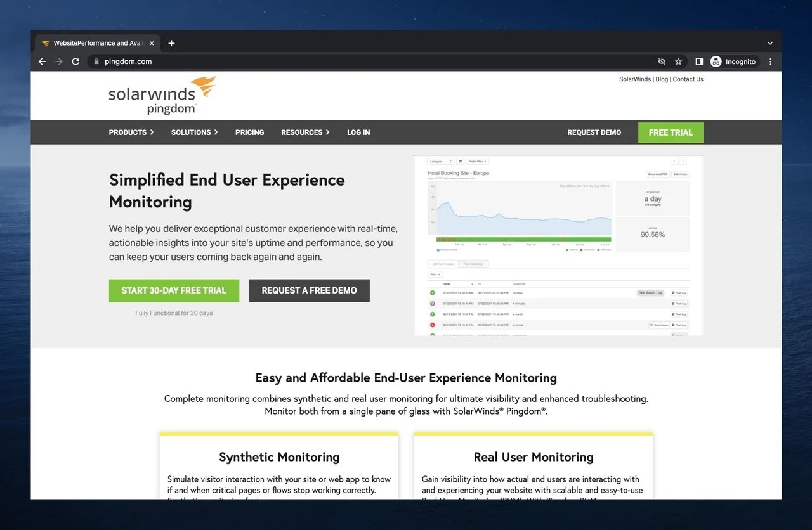Image resolution: width=812 pixels, height=530 pixels.
Task: Expand the Products menu
Action: [x=131, y=132]
